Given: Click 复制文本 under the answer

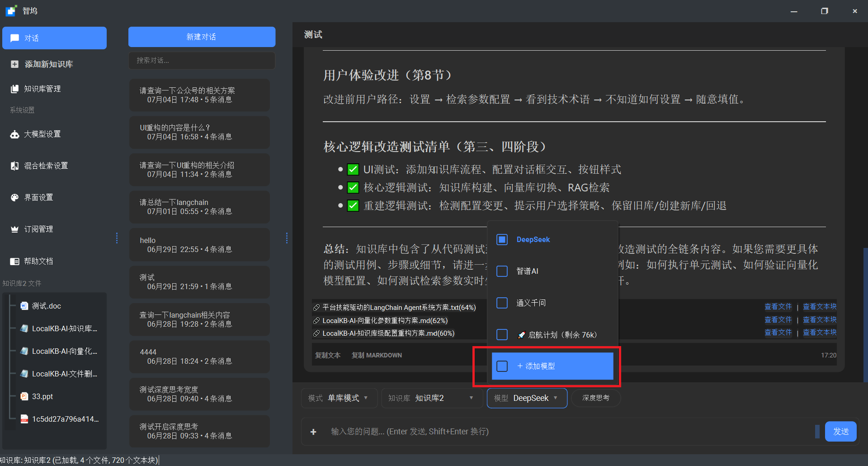Looking at the screenshot, I should [x=328, y=355].
